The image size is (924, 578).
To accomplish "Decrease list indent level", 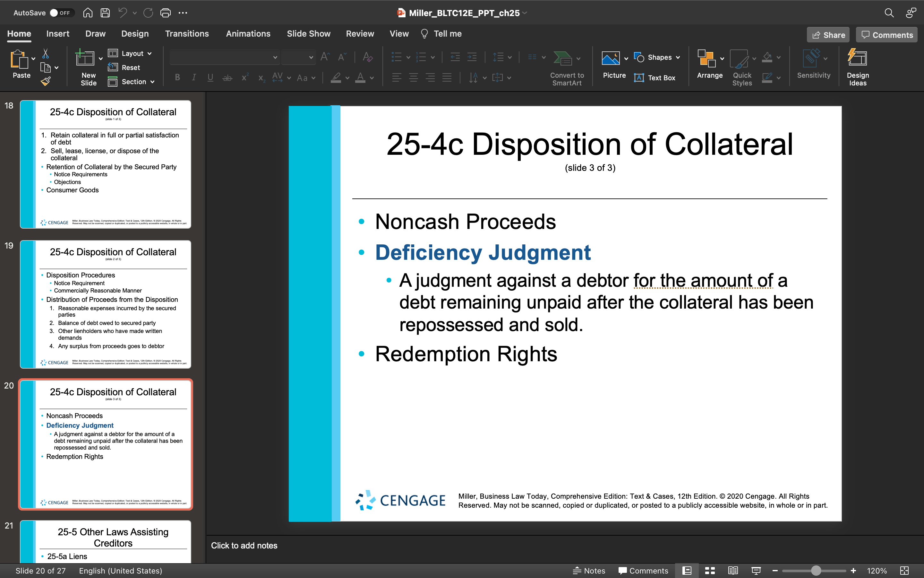I will [x=455, y=57].
